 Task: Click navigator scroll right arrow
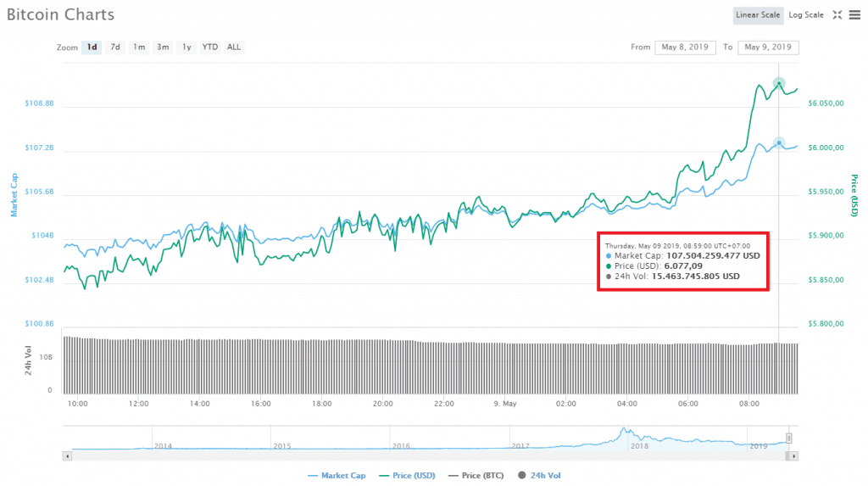(x=793, y=456)
